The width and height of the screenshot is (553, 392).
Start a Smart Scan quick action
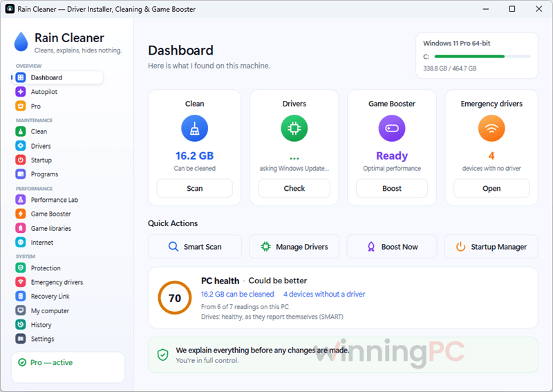coord(195,247)
